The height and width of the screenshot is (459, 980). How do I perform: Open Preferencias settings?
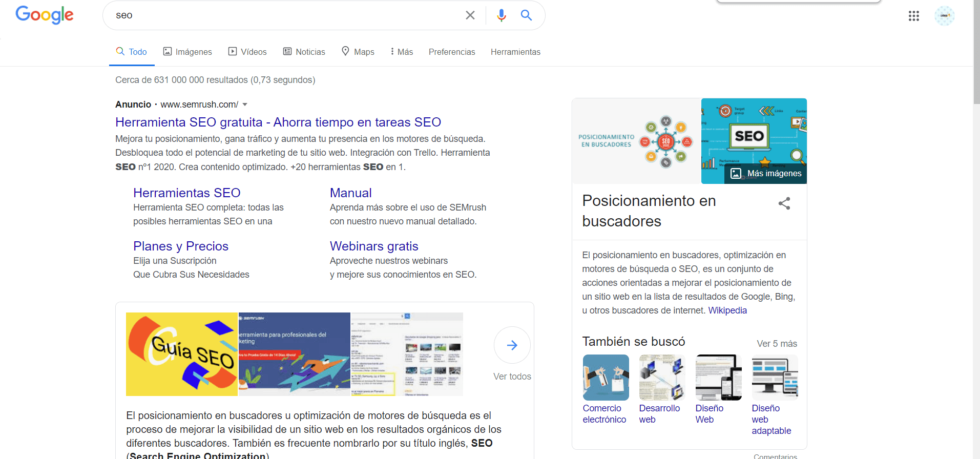coord(452,52)
